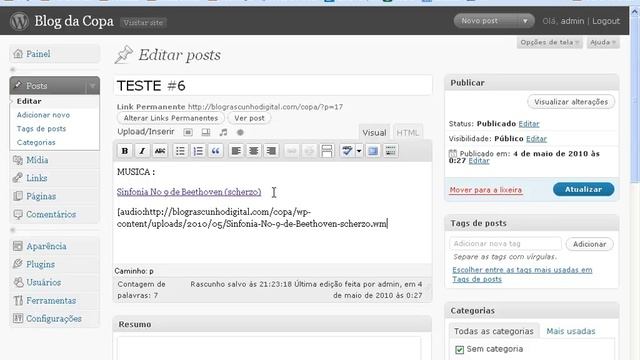
Task: Add media via Upload/Insert round icon
Action: [240, 132]
